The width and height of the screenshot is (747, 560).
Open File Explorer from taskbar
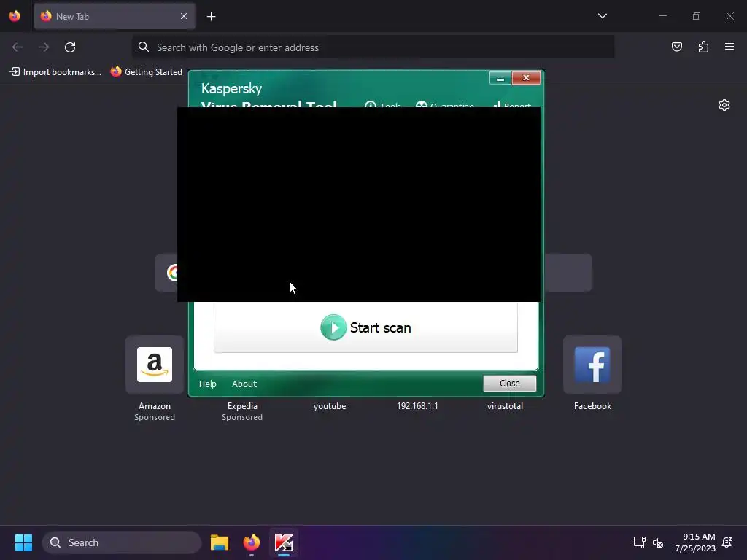220,542
